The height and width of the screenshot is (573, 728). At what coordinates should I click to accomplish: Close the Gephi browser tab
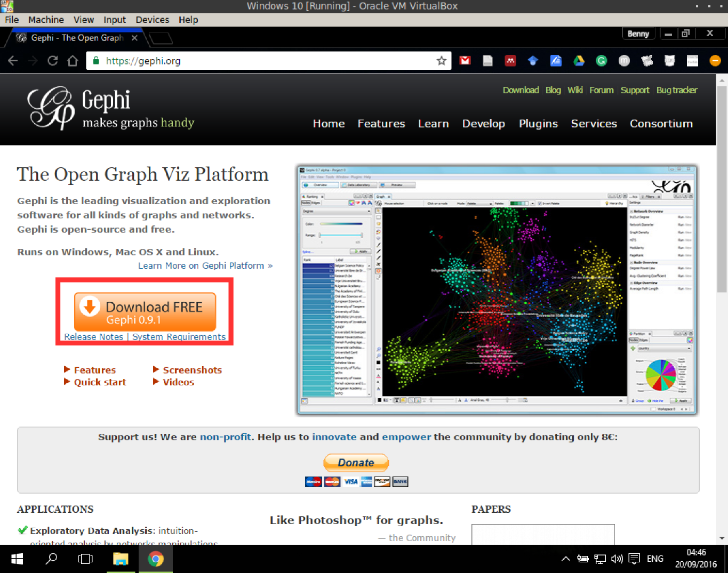click(134, 38)
